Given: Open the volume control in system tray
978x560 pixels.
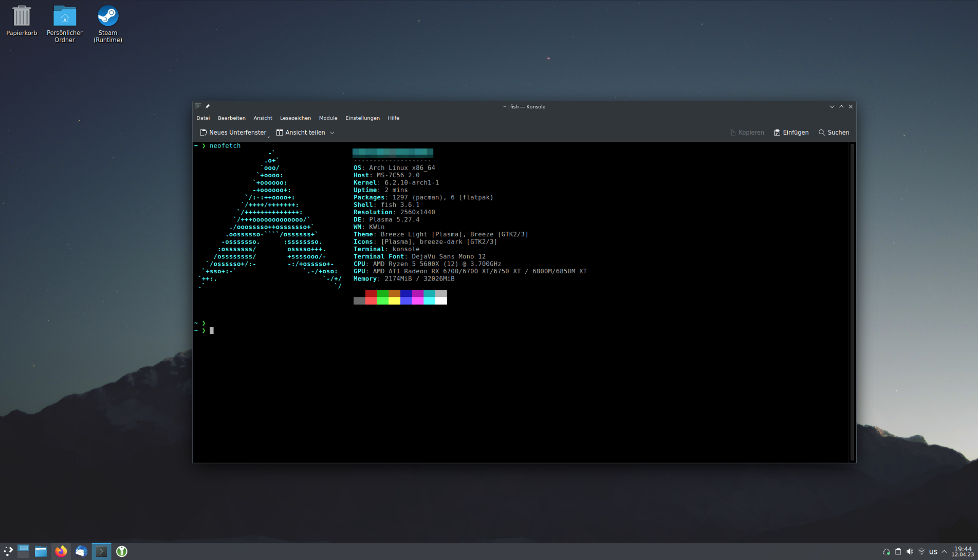Looking at the screenshot, I should click(x=910, y=552).
